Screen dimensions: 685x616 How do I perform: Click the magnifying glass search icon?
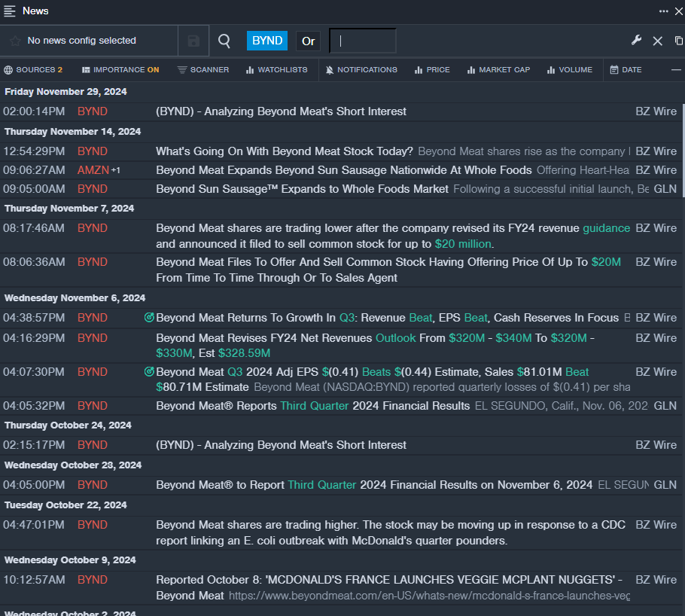click(x=224, y=41)
